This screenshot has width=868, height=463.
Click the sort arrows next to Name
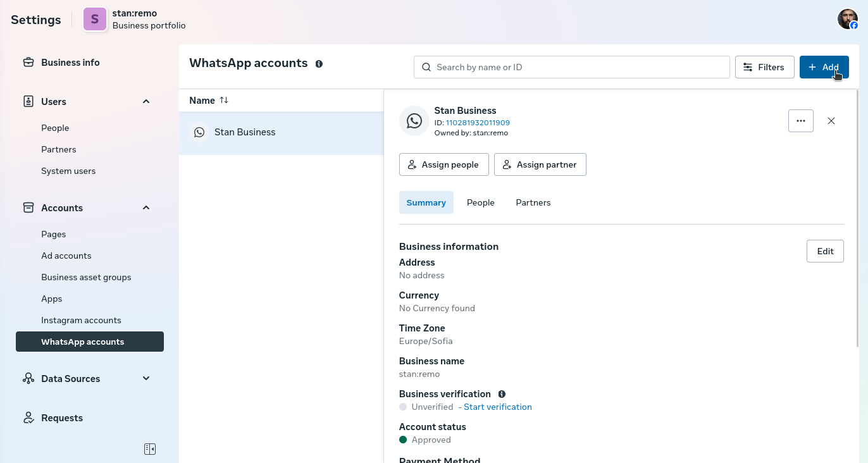[224, 101]
